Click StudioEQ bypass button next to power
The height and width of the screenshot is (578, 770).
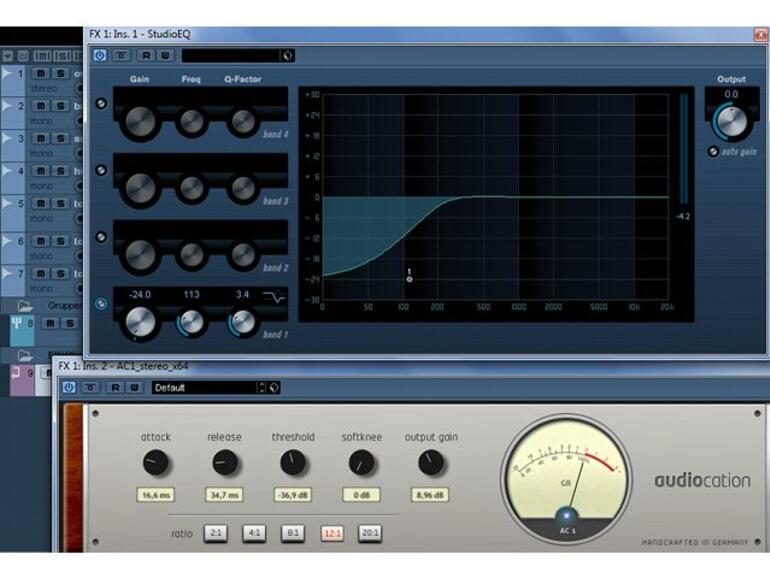coord(121,55)
